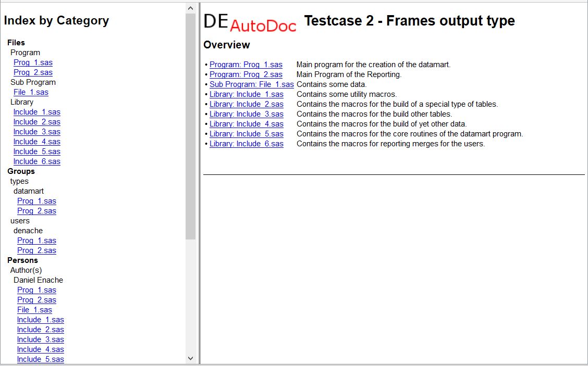Follow the 'Sub Program: File_1.sas' link
Screen dimensions: 588x366
(251, 84)
